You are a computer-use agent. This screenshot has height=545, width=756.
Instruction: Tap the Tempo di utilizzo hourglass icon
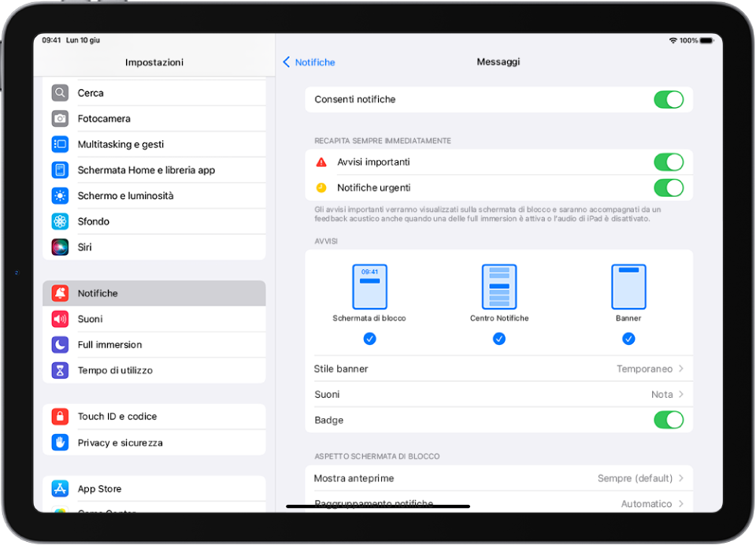(x=60, y=370)
